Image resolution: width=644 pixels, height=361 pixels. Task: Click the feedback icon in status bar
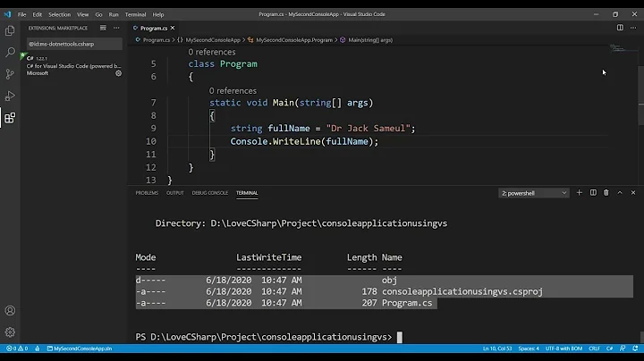pyautogui.click(x=623, y=348)
